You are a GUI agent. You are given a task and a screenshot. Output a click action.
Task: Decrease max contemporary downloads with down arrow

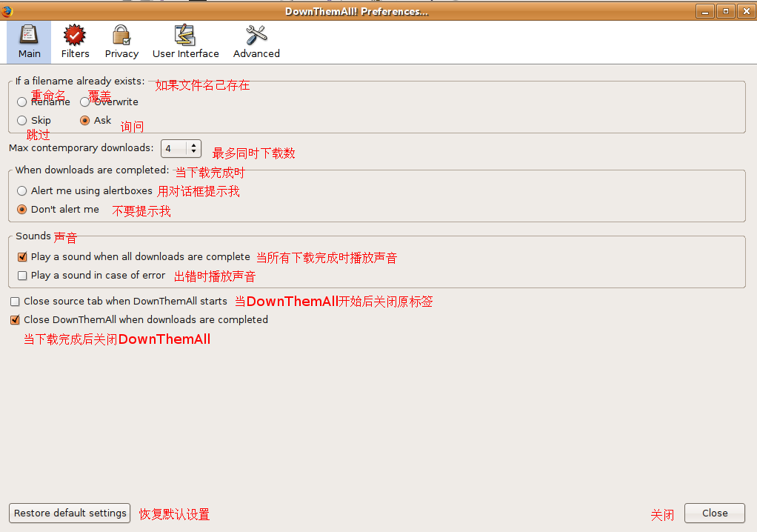click(x=193, y=152)
